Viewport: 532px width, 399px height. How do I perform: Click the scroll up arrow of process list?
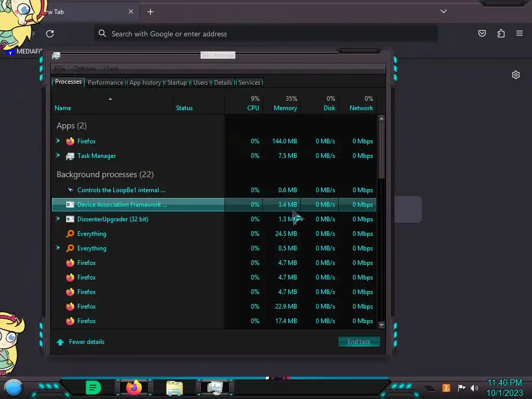(381, 118)
